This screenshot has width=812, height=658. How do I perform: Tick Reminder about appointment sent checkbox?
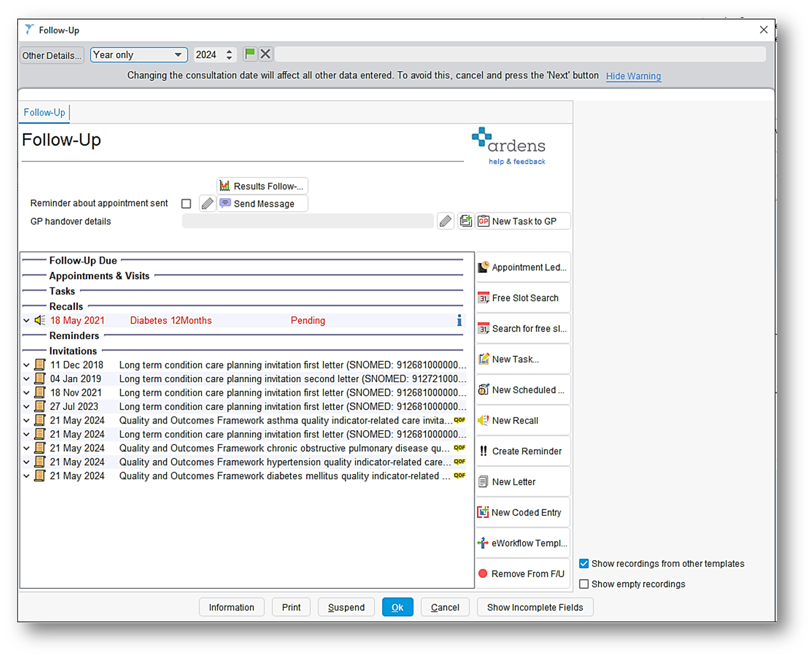186,204
